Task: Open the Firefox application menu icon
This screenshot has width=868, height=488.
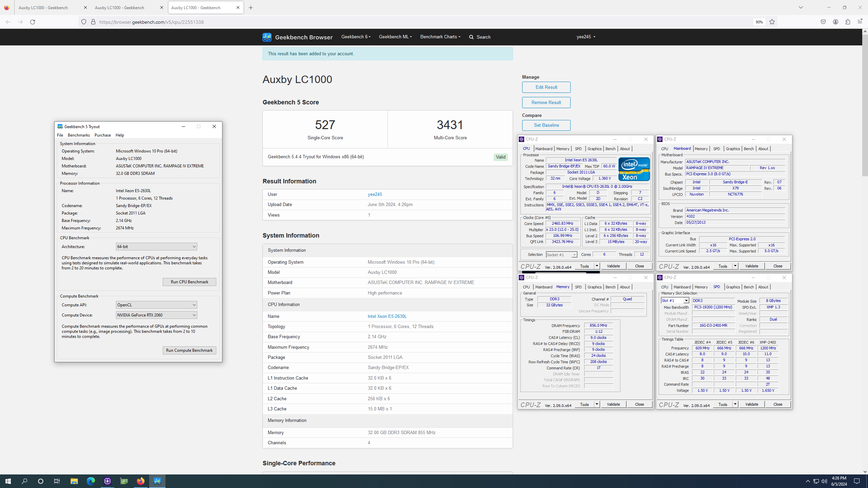Action: pyautogui.click(x=860, y=22)
